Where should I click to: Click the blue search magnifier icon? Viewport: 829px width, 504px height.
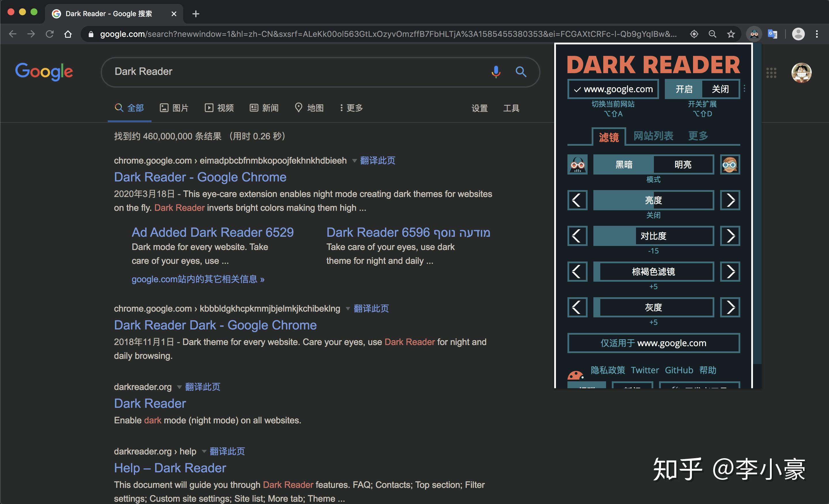[521, 72]
